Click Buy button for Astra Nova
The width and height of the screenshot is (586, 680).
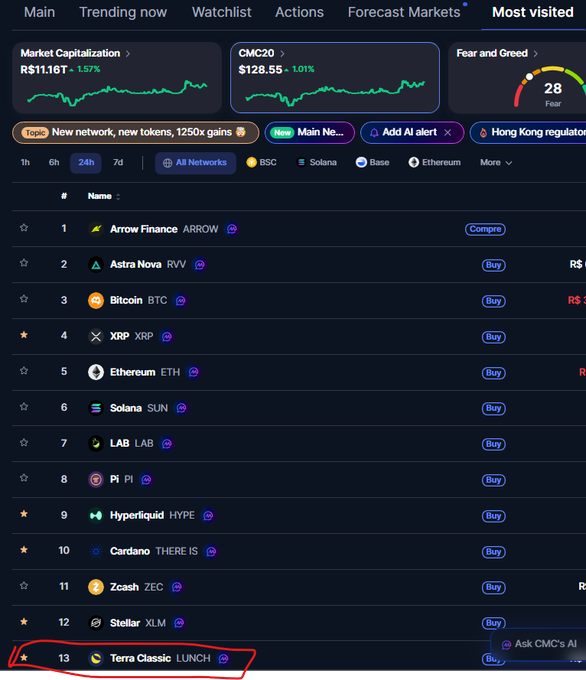(x=494, y=265)
